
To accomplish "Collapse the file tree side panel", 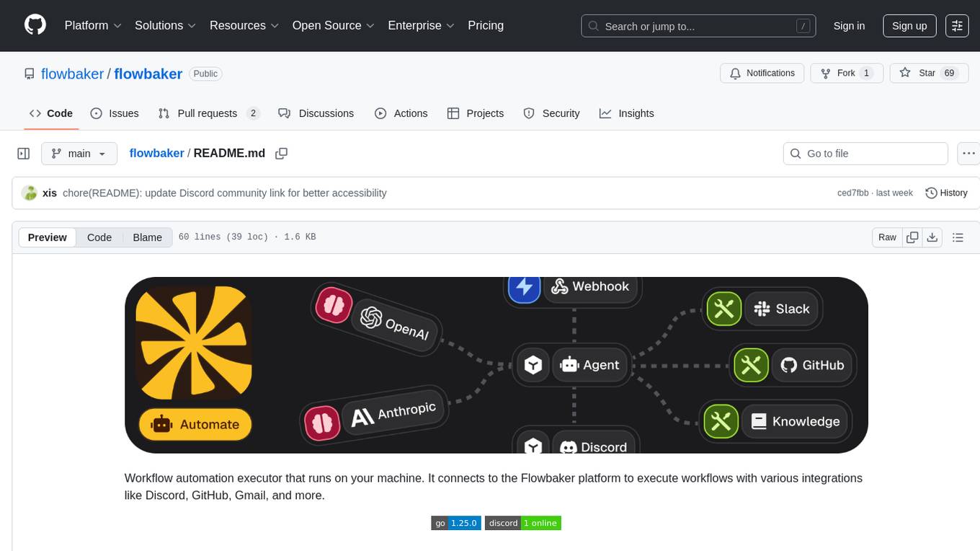I will point(24,154).
